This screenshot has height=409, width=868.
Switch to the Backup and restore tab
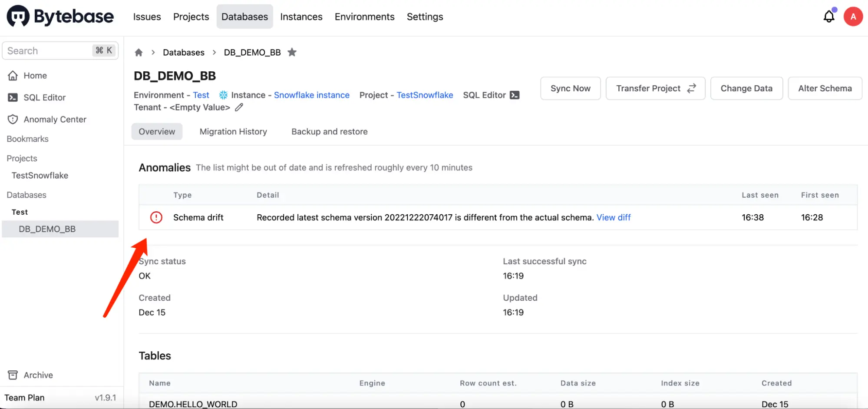click(x=330, y=132)
